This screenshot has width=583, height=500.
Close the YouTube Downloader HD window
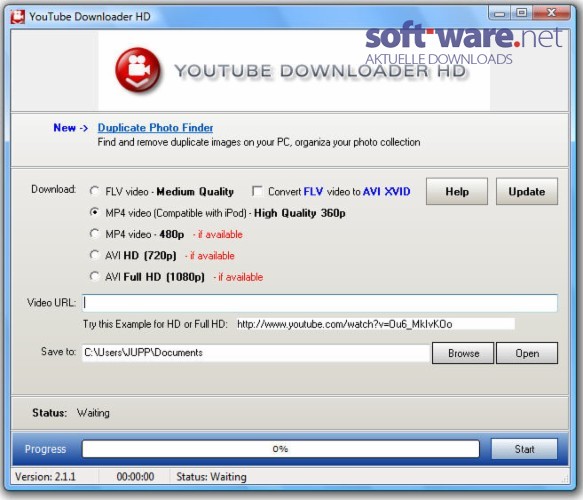click(551, 13)
